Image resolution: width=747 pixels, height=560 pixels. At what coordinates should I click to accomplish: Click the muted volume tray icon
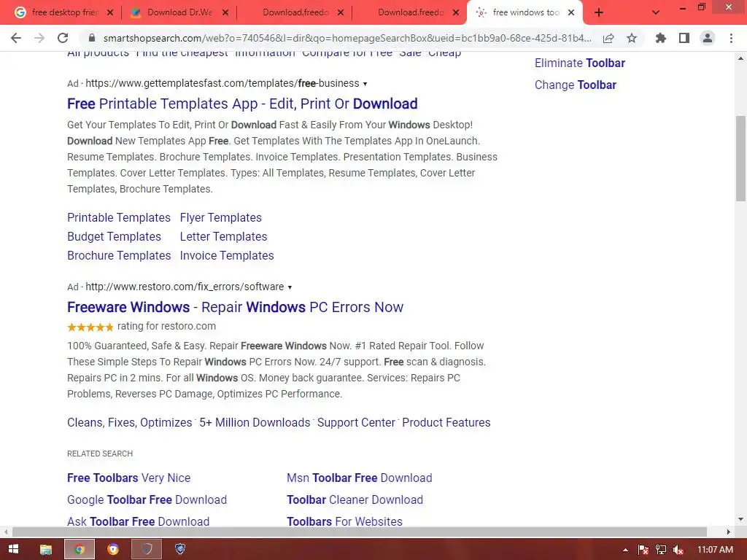(x=678, y=550)
